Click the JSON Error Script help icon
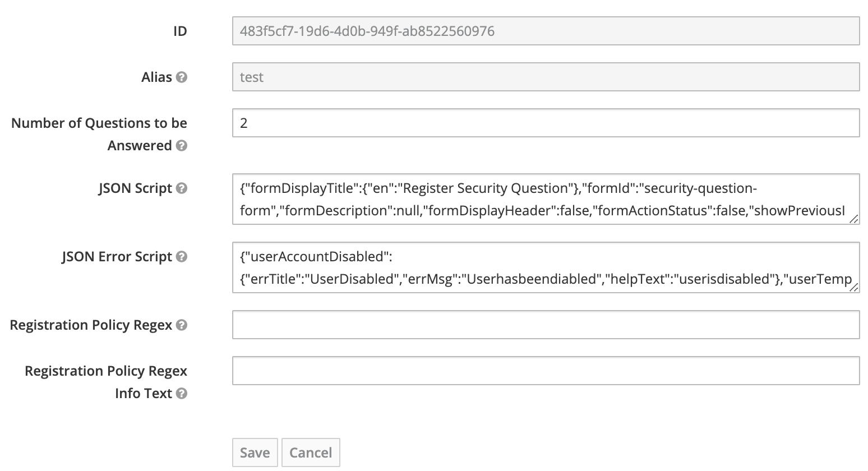This screenshot has width=868, height=471. (182, 257)
